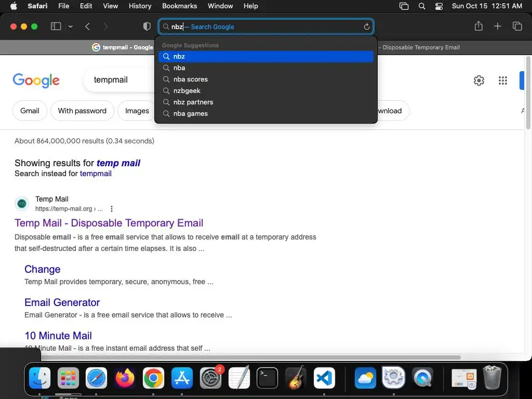Open Finder from the Dock

tap(39, 378)
